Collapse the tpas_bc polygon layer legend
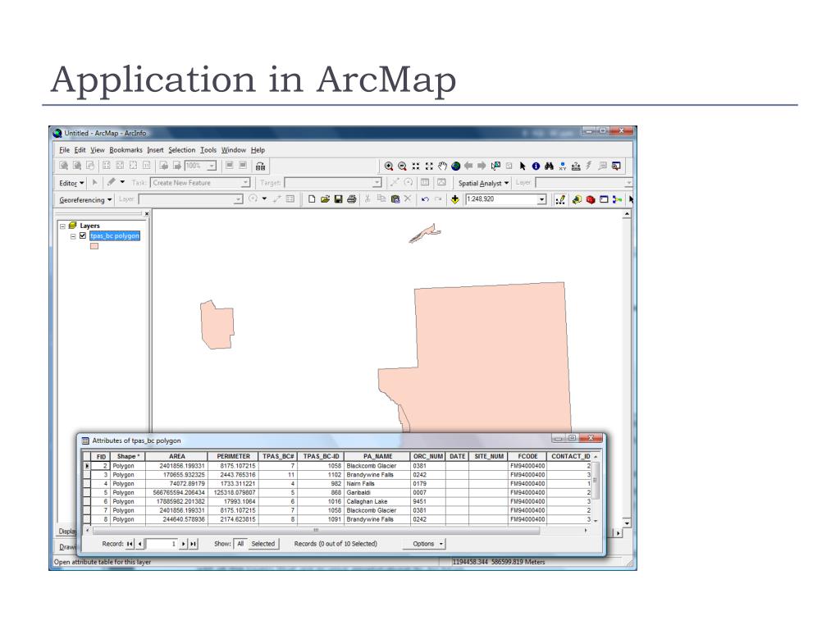The height and width of the screenshot is (630, 840). click(73, 236)
